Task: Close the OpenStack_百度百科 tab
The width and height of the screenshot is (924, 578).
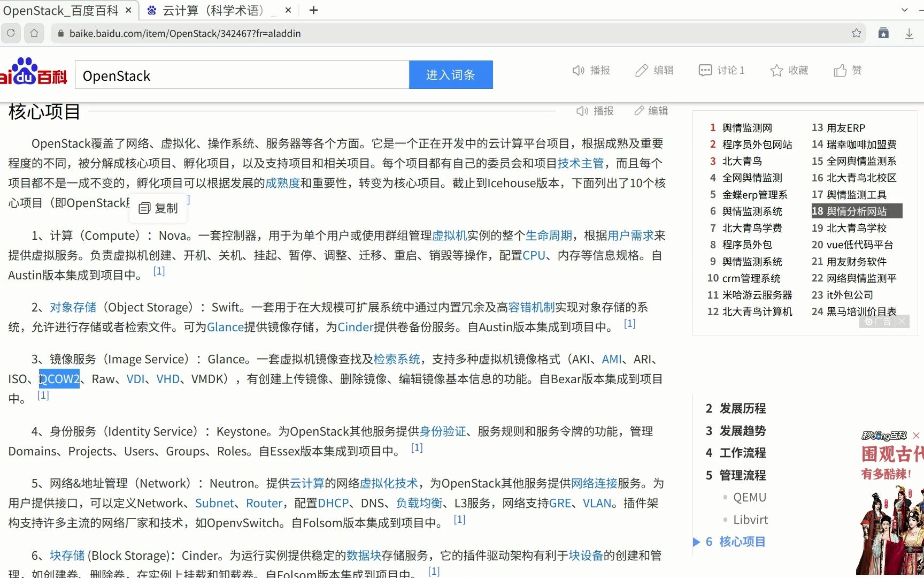Action: tap(128, 10)
